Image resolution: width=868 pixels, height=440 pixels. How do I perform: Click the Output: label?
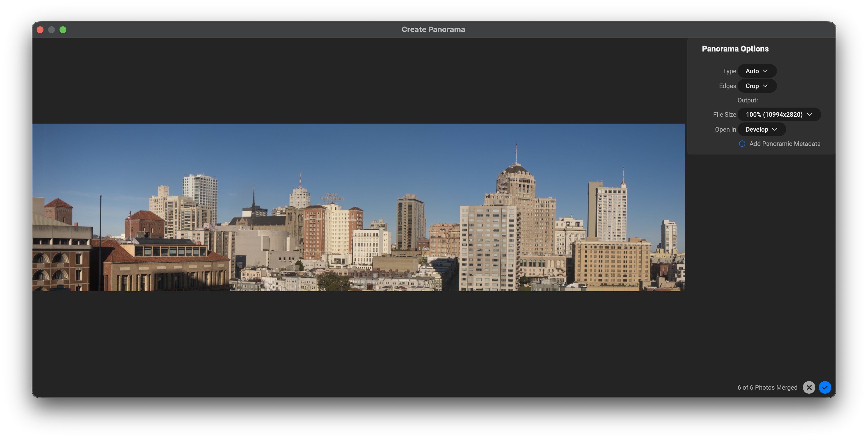click(x=747, y=100)
